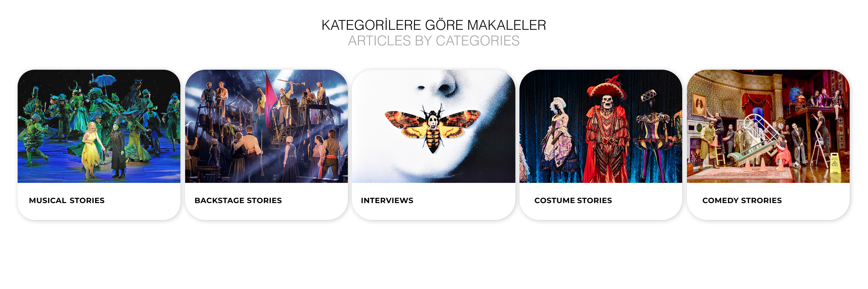Click the ARTICLES BY CATEGORIES subtitle

[x=434, y=41]
